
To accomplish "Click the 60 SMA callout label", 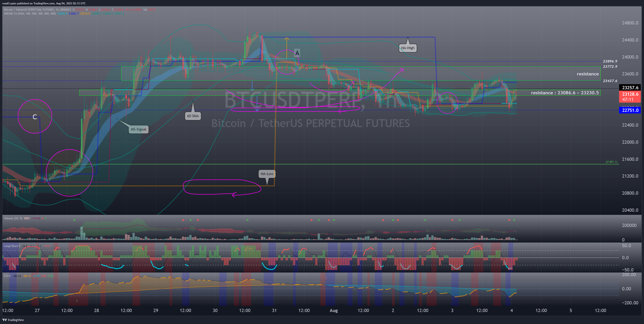I will pyautogui.click(x=193, y=116).
